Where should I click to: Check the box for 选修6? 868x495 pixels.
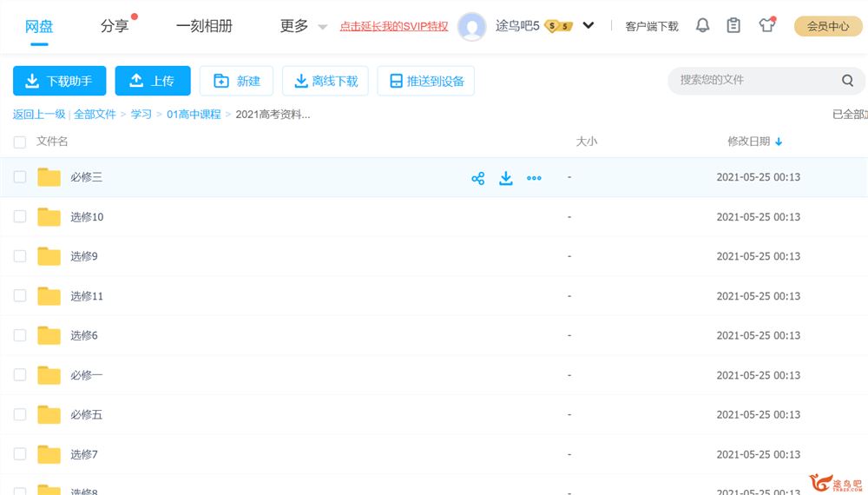(x=20, y=335)
